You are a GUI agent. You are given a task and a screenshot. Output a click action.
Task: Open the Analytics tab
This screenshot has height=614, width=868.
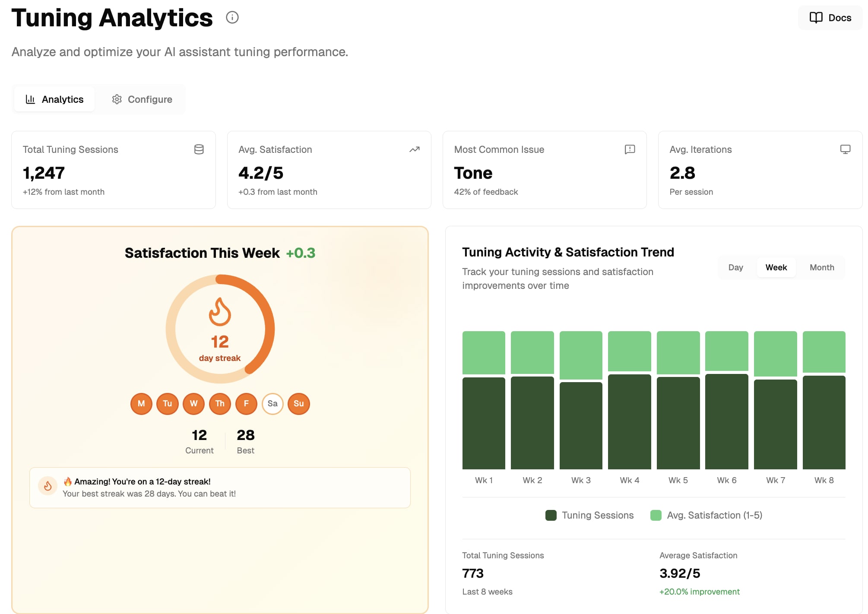[54, 99]
